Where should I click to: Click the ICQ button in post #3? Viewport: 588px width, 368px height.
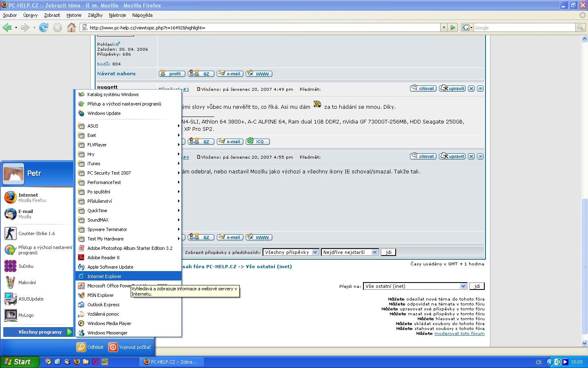pyautogui.click(x=257, y=141)
